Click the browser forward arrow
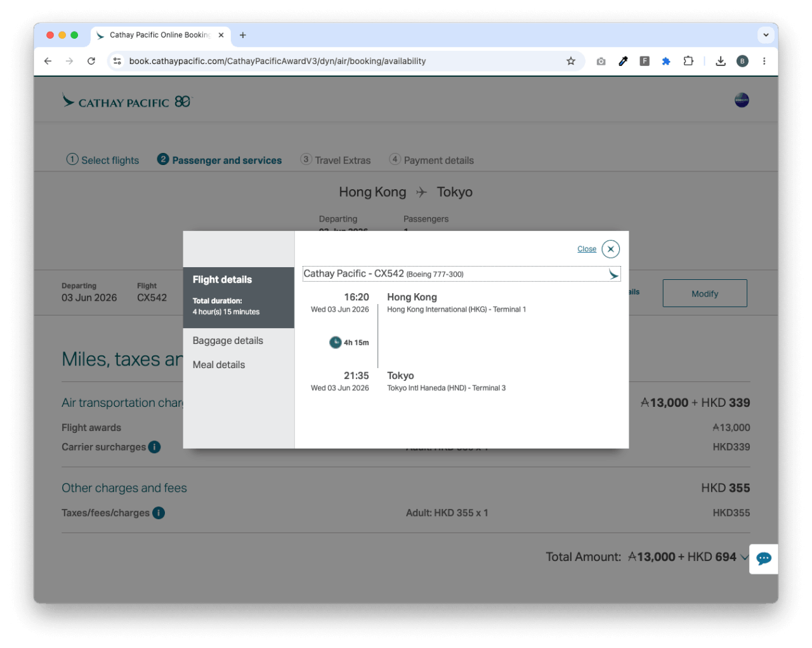 point(69,61)
